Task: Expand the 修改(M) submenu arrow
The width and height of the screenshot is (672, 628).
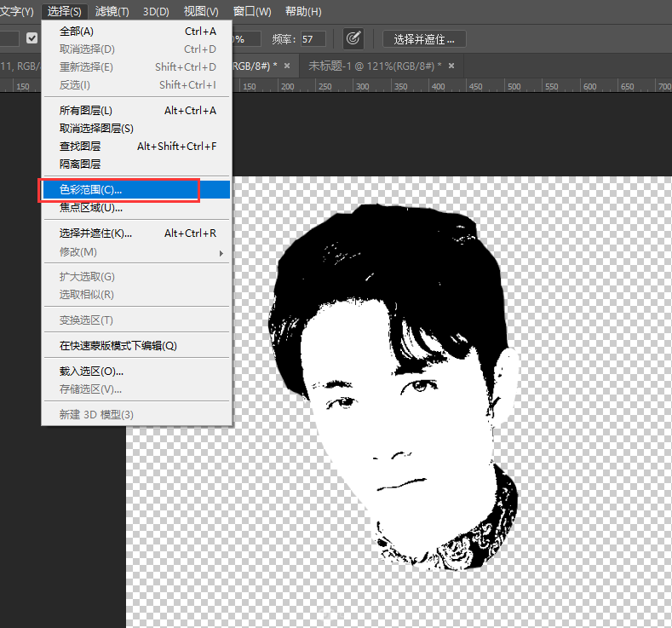Action: pyautogui.click(x=221, y=253)
